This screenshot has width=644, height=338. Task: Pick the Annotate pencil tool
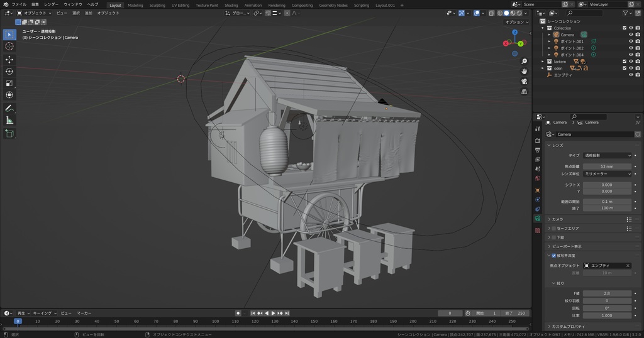9,108
